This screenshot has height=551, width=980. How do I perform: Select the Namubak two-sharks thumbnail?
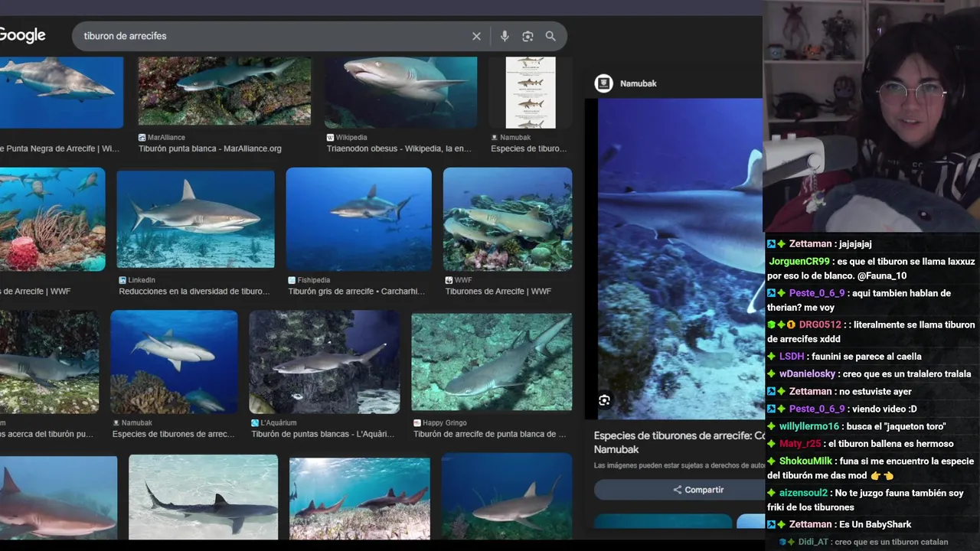(174, 362)
